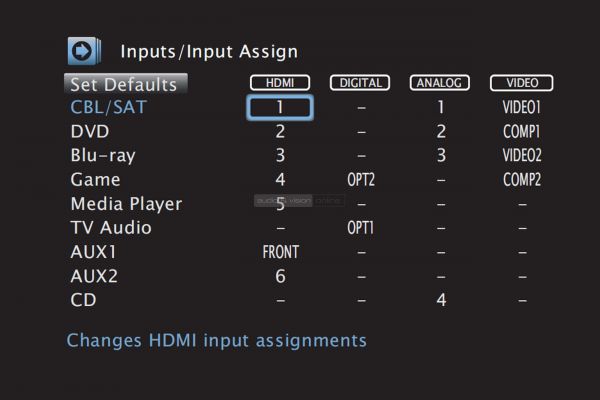Change AUX1 HDMI assignment FRONT
Image resolution: width=600 pixels, height=400 pixels.
[x=280, y=252]
